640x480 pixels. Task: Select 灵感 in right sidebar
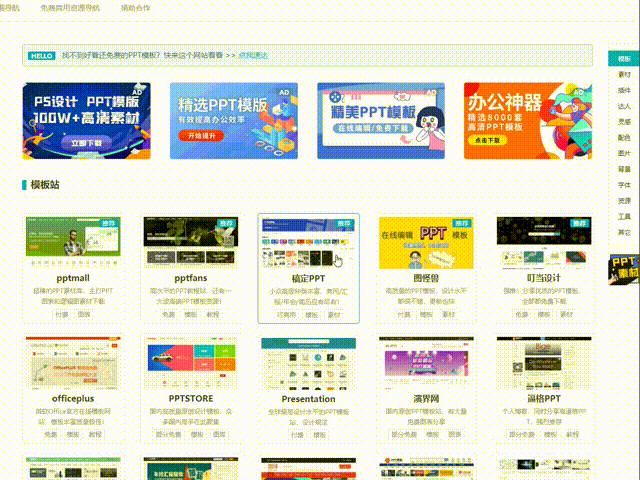click(x=624, y=122)
